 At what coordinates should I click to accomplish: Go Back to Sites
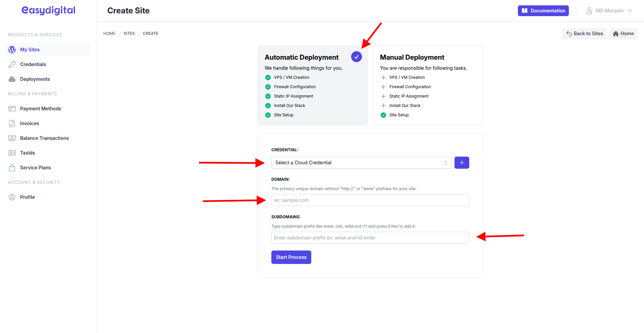[x=584, y=34]
